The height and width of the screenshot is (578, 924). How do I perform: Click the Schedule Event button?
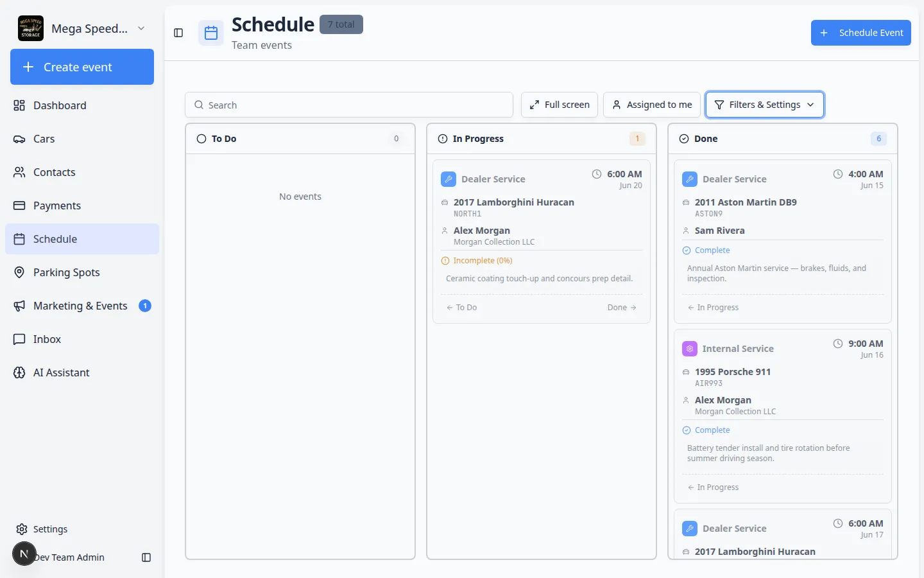pyautogui.click(x=861, y=33)
